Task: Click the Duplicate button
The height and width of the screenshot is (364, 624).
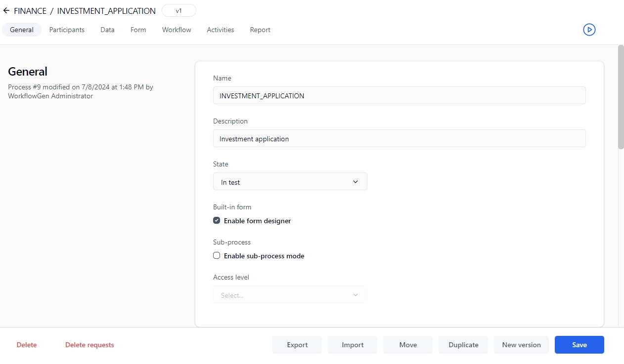Action: coord(463,345)
